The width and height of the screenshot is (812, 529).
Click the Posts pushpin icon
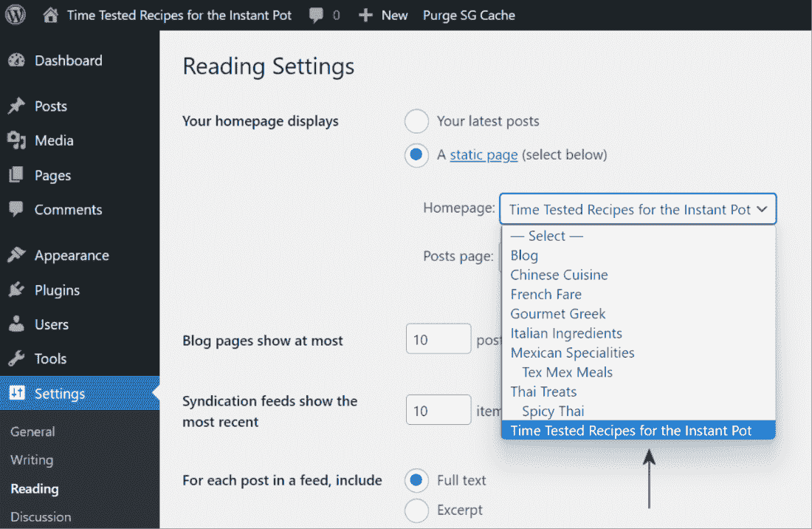pyautogui.click(x=16, y=106)
